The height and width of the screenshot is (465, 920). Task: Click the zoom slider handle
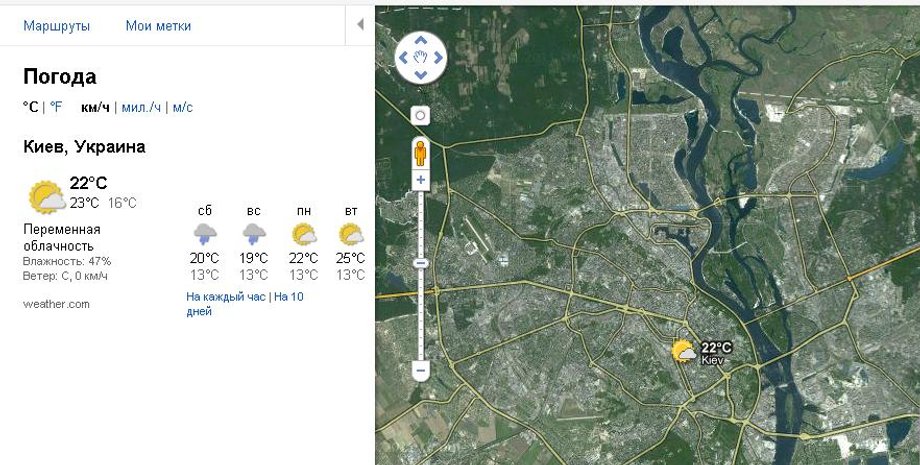[421, 263]
